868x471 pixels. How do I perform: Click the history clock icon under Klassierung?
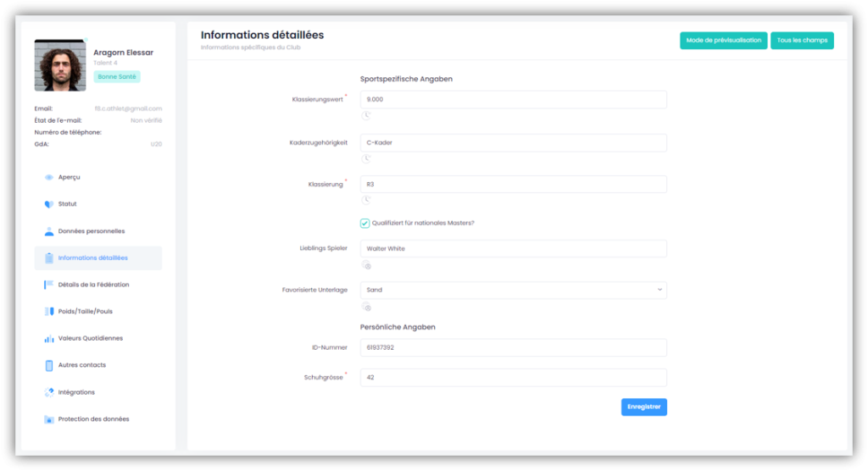pyautogui.click(x=366, y=200)
